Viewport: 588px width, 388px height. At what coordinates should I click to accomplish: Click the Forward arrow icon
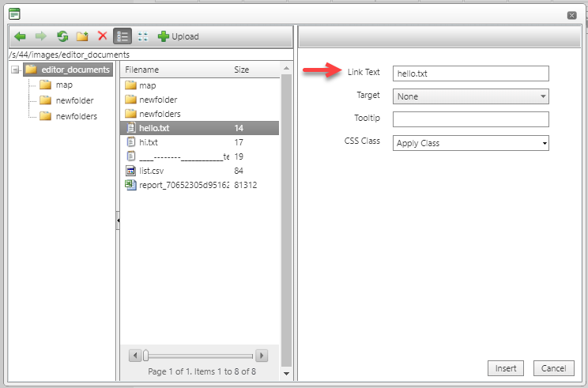click(40, 36)
